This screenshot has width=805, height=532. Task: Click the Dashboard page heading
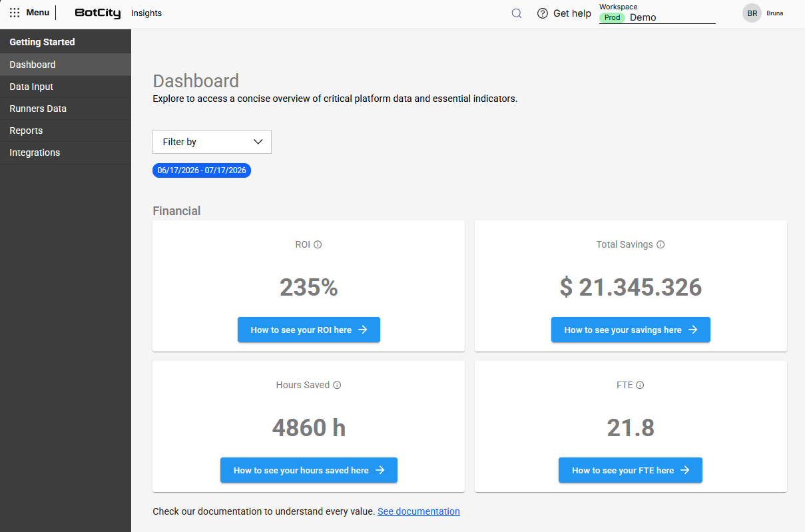[x=196, y=81]
